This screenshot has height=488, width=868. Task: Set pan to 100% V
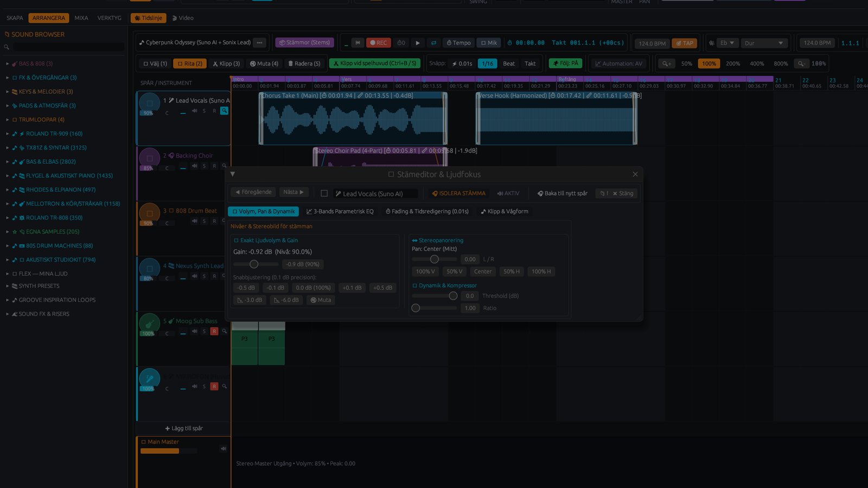(425, 272)
